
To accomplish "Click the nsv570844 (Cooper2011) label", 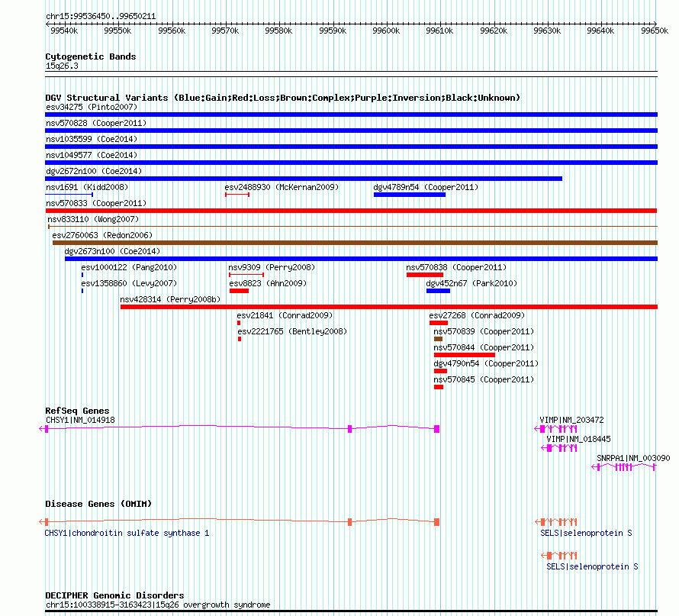I will [484, 347].
